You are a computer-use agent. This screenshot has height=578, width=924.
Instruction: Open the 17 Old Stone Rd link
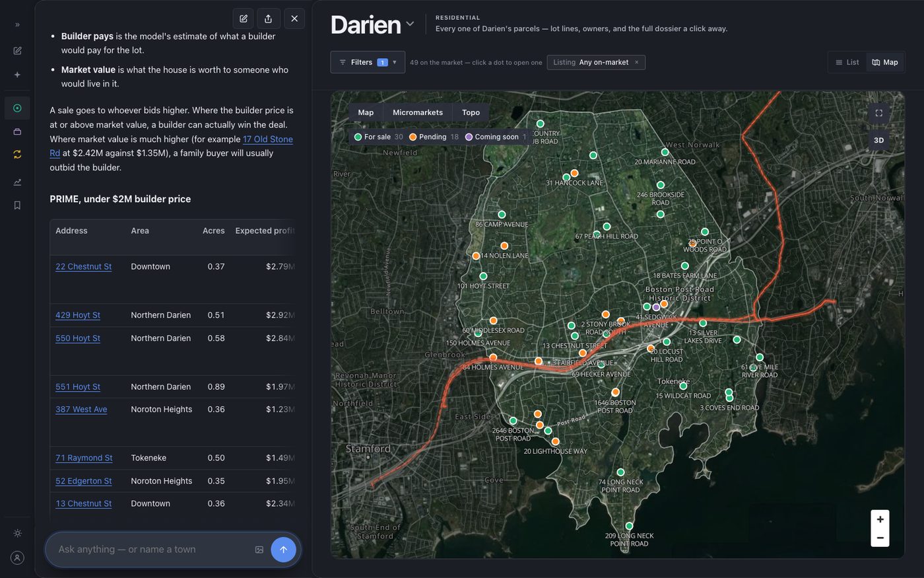[x=171, y=146]
